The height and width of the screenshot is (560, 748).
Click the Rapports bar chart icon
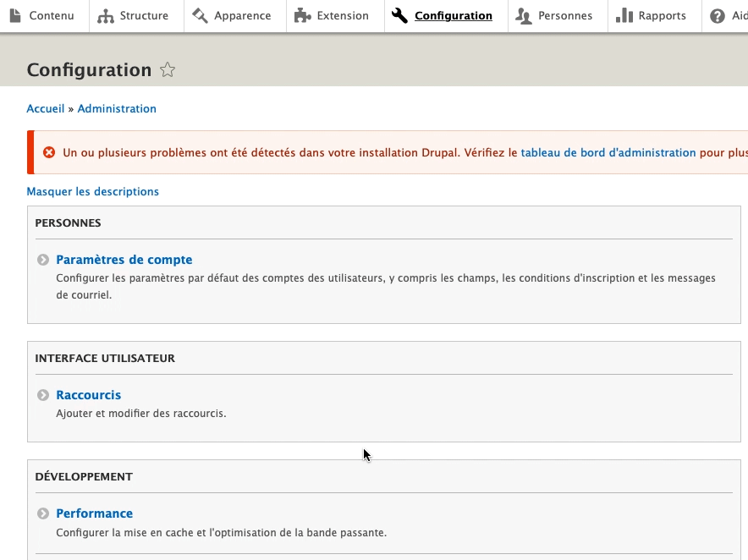point(624,15)
